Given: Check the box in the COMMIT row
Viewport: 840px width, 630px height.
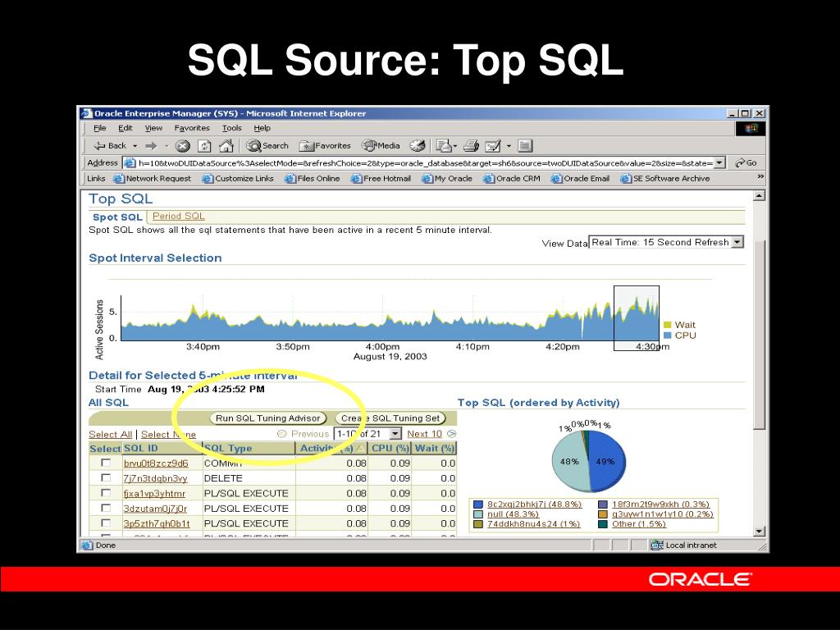Looking at the screenshot, I should pos(106,463).
